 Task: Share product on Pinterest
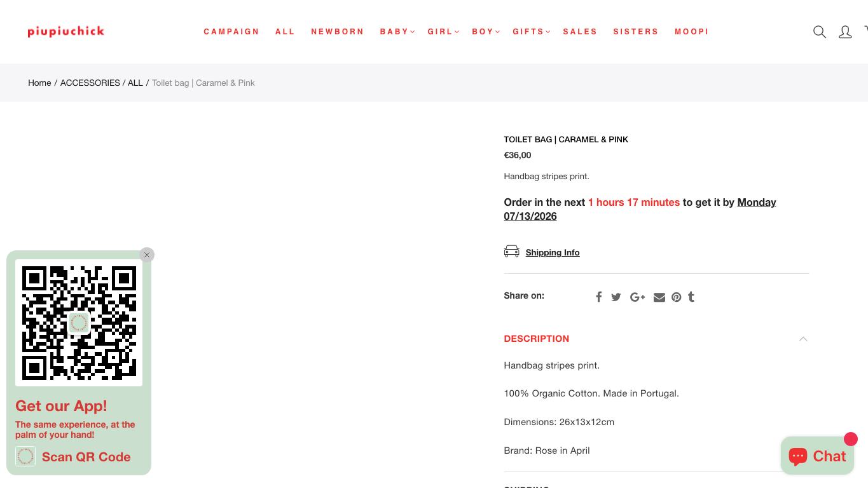tap(677, 297)
